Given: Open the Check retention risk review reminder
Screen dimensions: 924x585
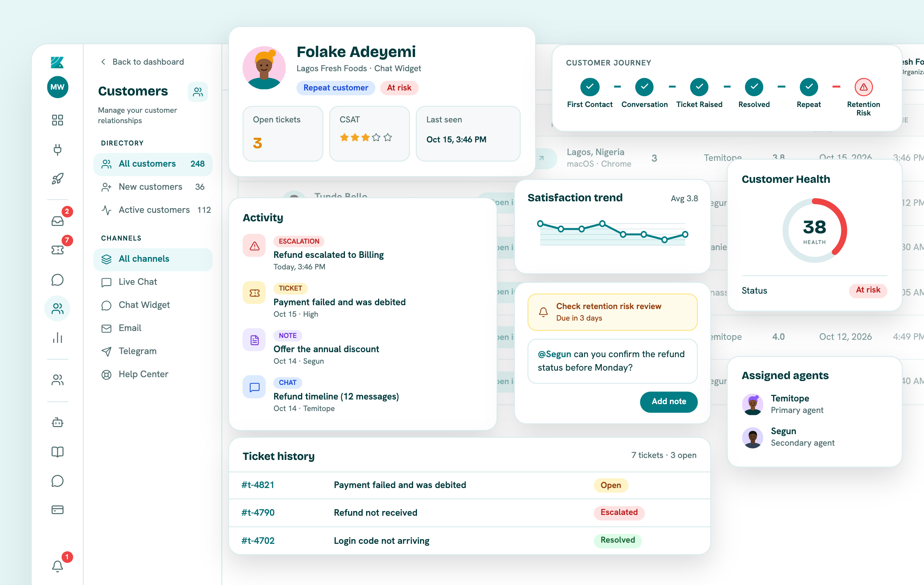Looking at the screenshot, I should point(612,312).
